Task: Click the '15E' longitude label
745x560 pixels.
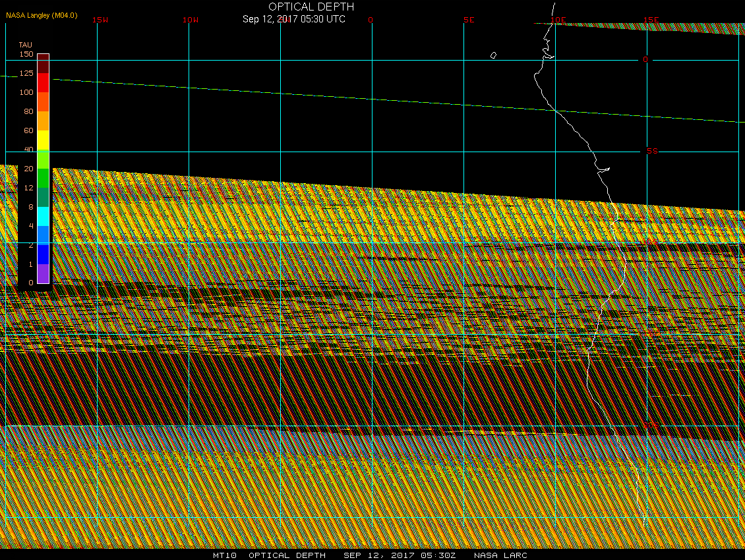Action: click(651, 20)
